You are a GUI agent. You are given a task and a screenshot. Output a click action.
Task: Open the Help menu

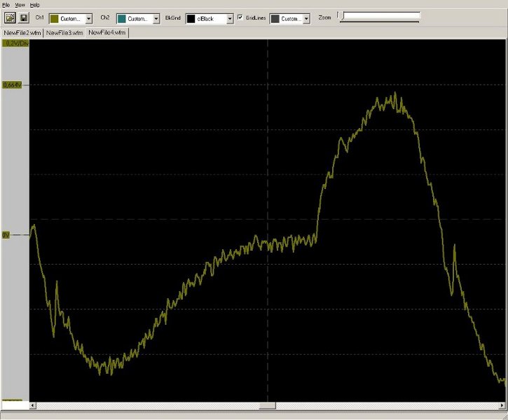[x=35, y=5]
